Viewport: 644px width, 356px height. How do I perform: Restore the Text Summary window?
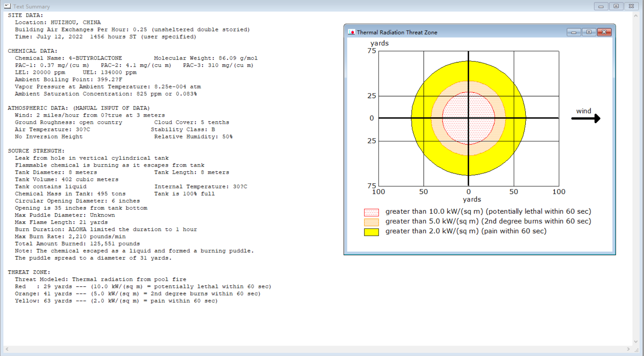pos(616,6)
